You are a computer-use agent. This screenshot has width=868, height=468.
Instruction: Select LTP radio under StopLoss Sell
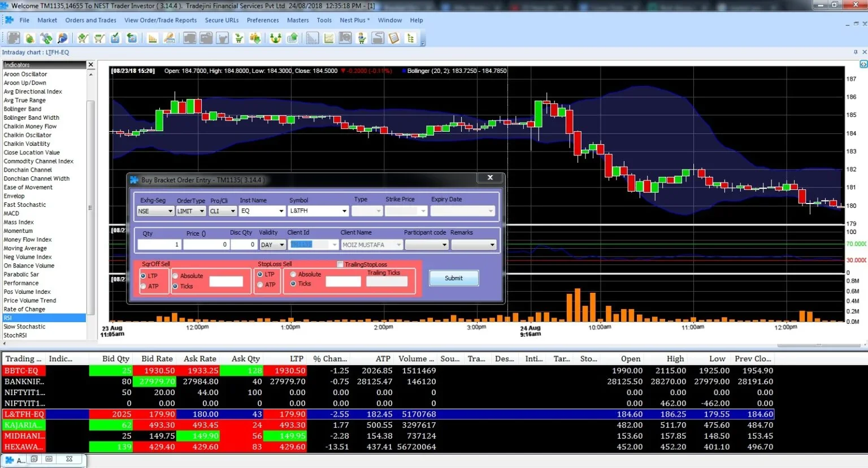point(260,274)
